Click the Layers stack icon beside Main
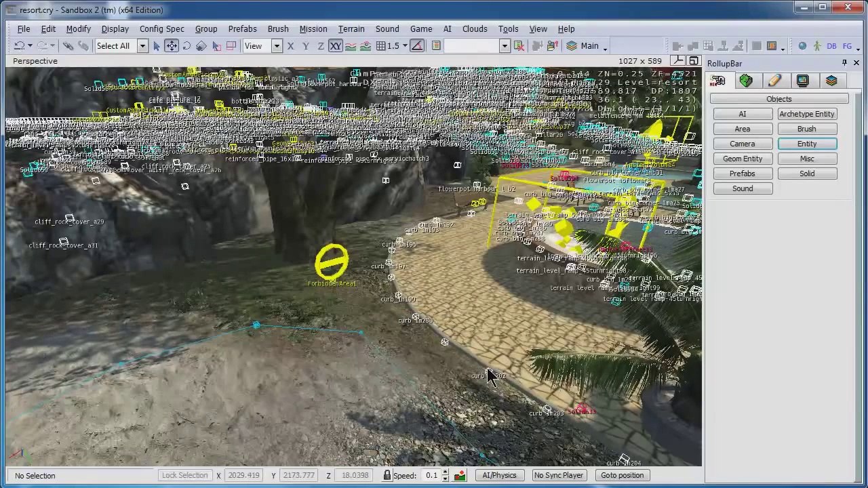The height and width of the screenshot is (488, 868). [572, 46]
